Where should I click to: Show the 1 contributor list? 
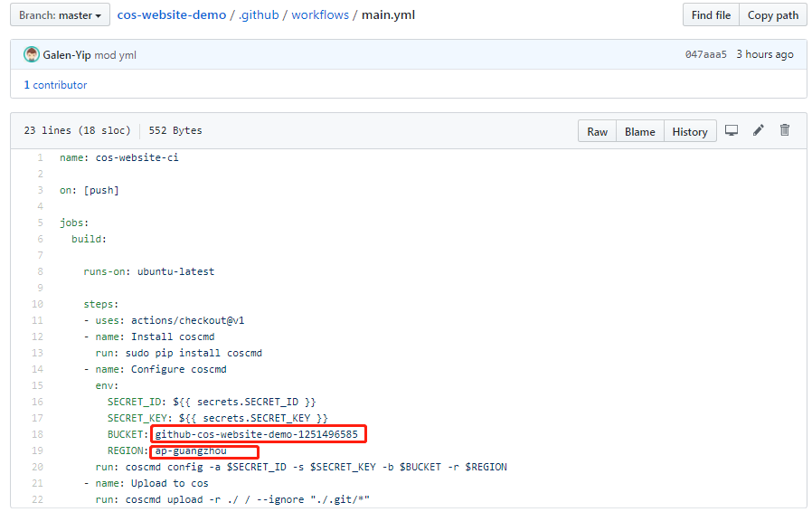(55, 85)
